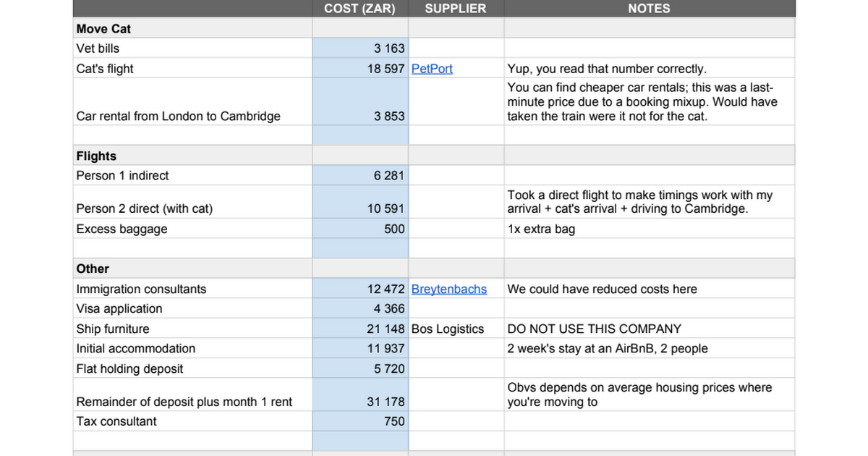Select the COST (ZAR) column header
Image resolution: width=868 pixels, height=456 pixels.
[359, 9]
